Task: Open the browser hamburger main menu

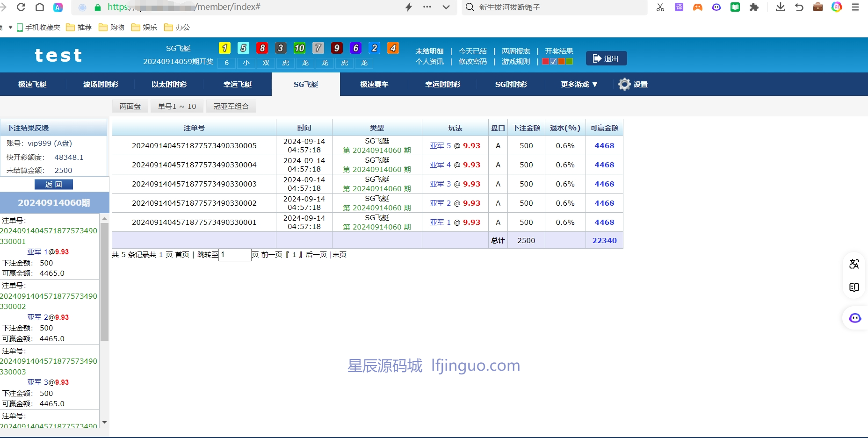Action: click(x=855, y=7)
